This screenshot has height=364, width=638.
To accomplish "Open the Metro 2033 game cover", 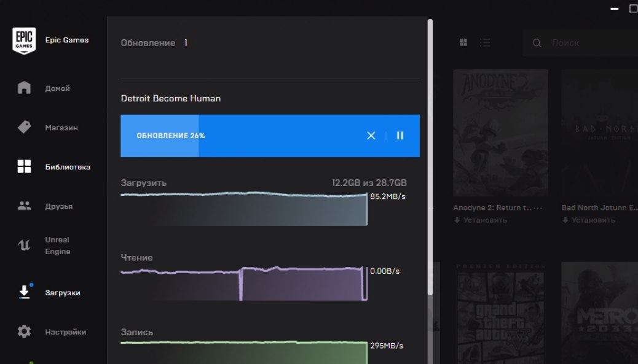I will (x=600, y=313).
